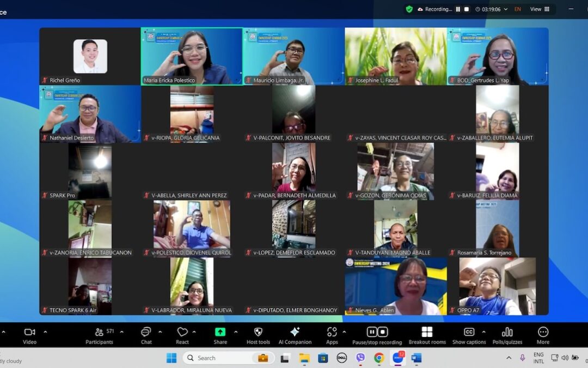Click the name label 'v-POLESTICO, DIOVENEL QUIROL'

click(x=191, y=253)
